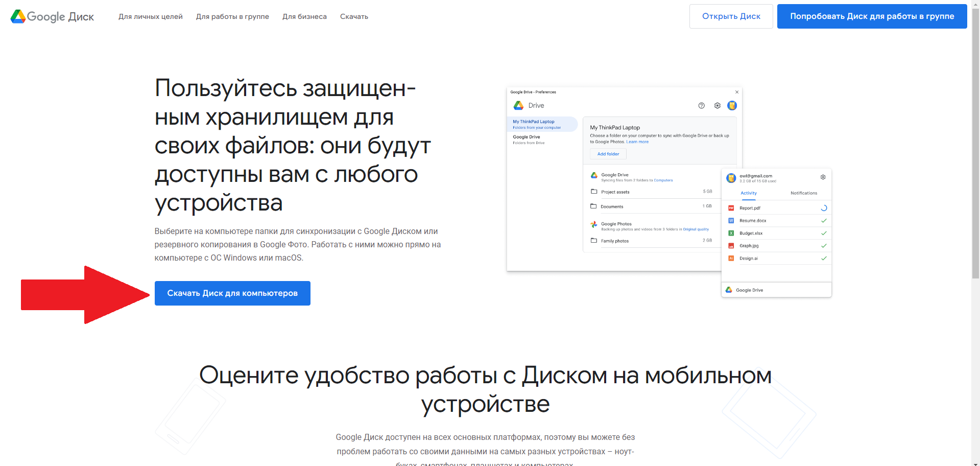The width and height of the screenshot is (980, 466).
Task: Click "Попробовать Диск для работы в группе" button
Action: click(872, 16)
